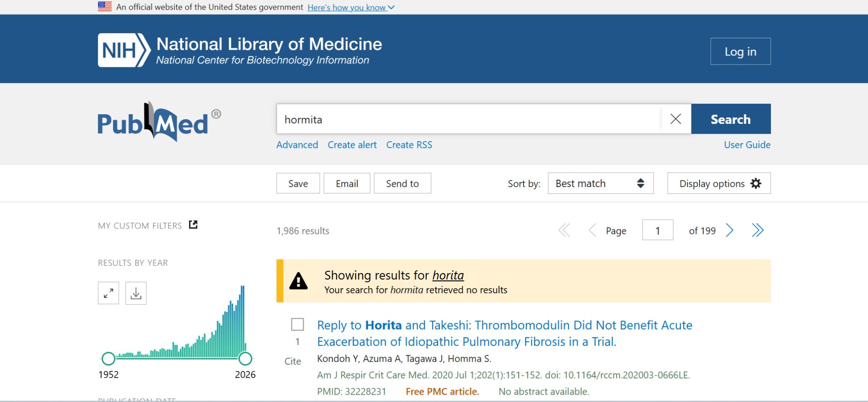Open the User Guide link
This screenshot has height=402, width=868.
pyautogui.click(x=747, y=145)
